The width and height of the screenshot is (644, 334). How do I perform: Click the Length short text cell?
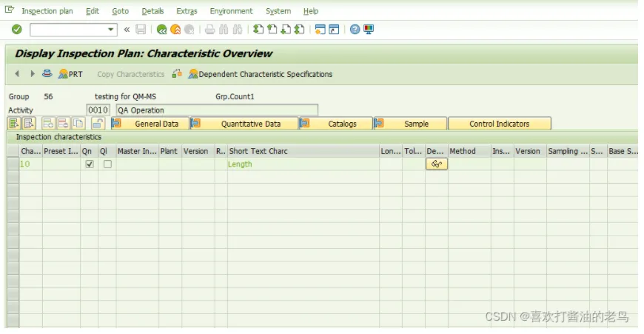(303, 164)
